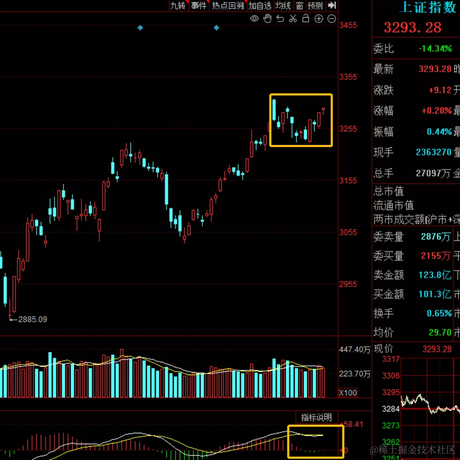Click the second blue diamond event marker
The height and width of the screenshot is (460, 460).
(x=216, y=28)
